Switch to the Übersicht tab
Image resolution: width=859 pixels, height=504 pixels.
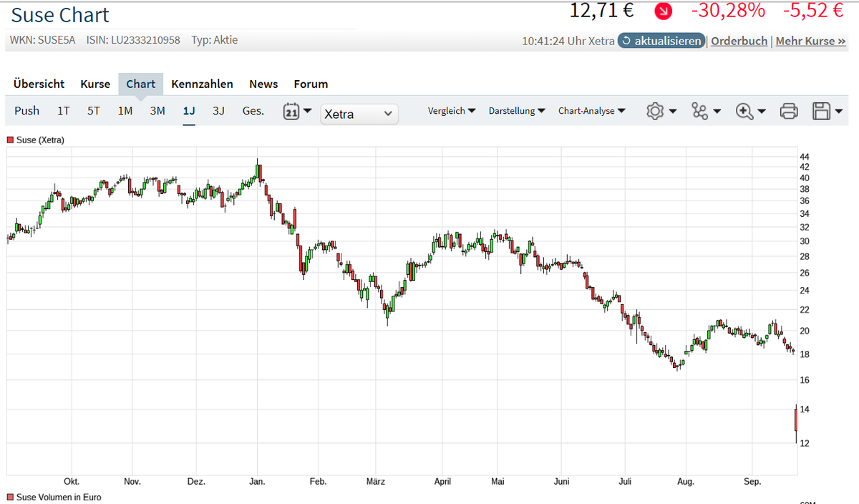click(39, 84)
